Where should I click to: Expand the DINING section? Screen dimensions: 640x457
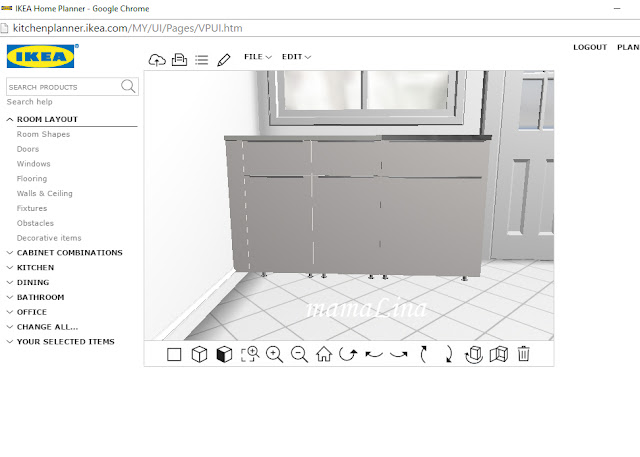(28, 282)
